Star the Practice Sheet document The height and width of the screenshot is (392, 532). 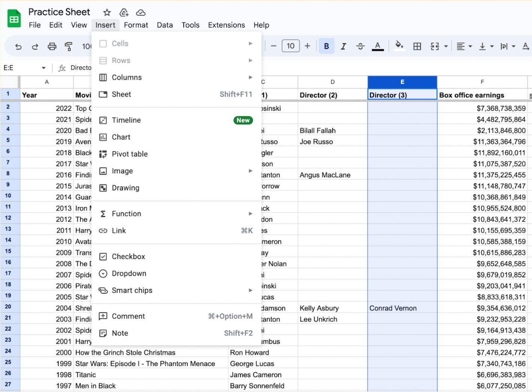click(x=107, y=12)
